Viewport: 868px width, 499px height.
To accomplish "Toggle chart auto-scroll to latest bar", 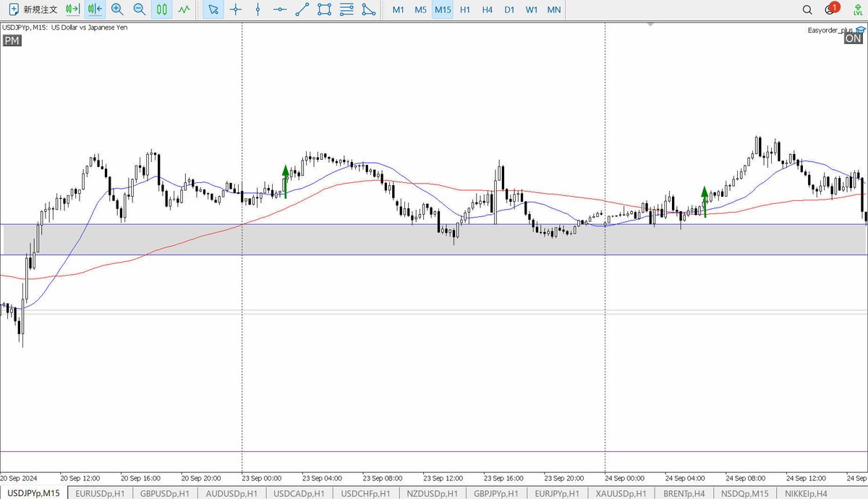I will (72, 10).
